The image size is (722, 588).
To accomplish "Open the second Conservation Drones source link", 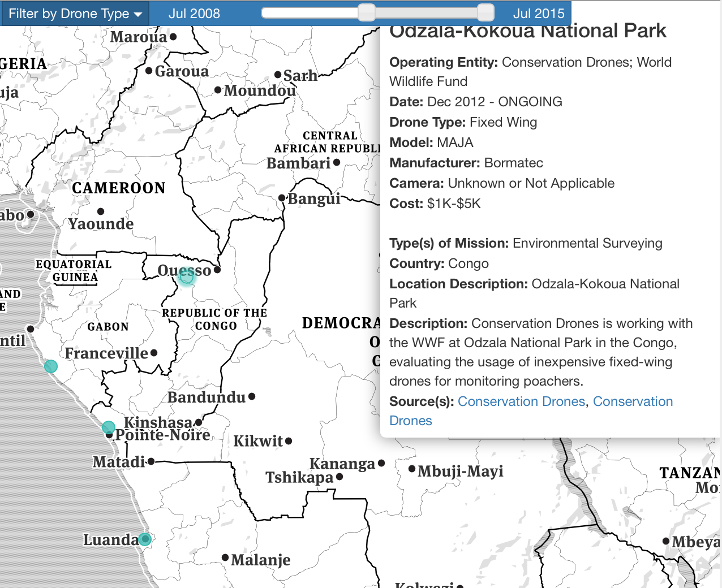I will [633, 401].
